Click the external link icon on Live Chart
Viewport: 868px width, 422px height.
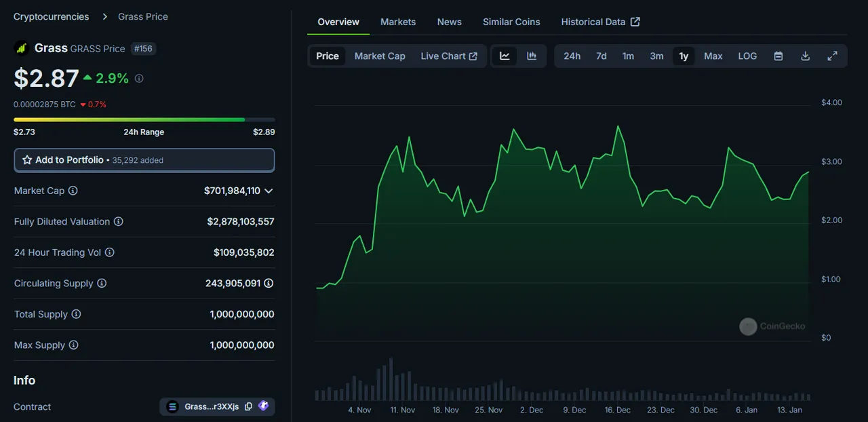[x=473, y=56]
